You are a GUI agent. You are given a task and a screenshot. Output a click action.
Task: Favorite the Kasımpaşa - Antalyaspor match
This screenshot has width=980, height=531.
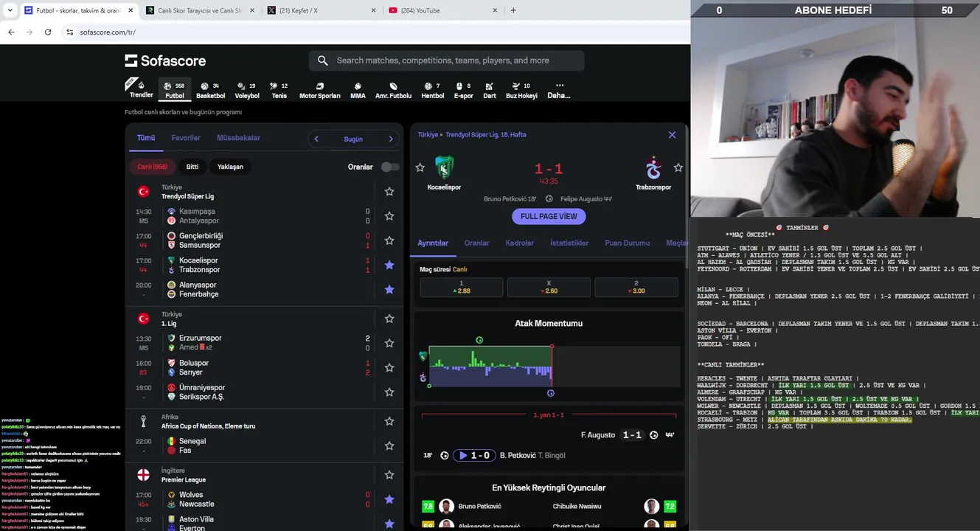(389, 216)
